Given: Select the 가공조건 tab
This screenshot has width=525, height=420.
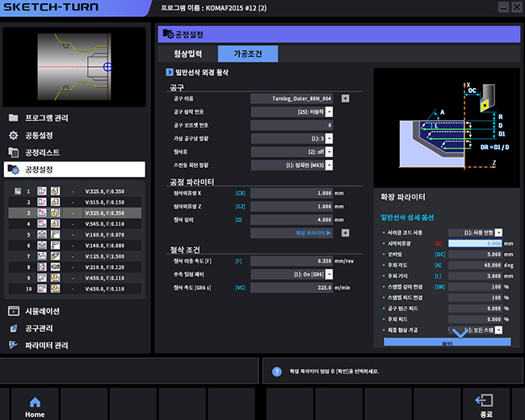Looking at the screenshot, I should click(248, 54).
